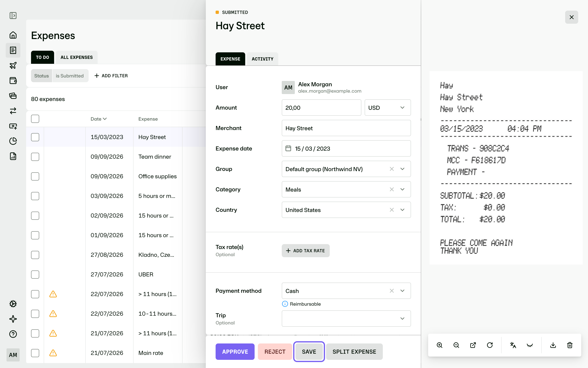Approve the expense
This screenshot has width=588, height=368.
click(235, 352)
